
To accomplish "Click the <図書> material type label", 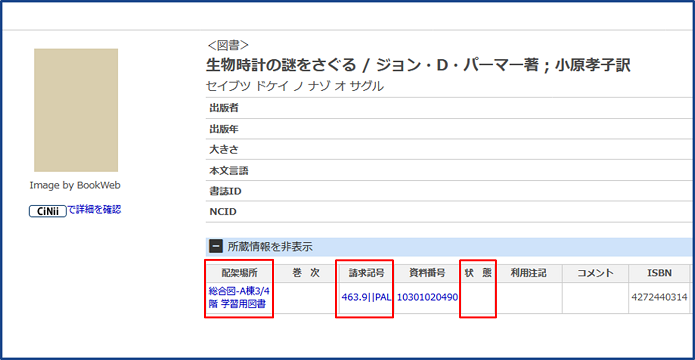I will point(228,45).
